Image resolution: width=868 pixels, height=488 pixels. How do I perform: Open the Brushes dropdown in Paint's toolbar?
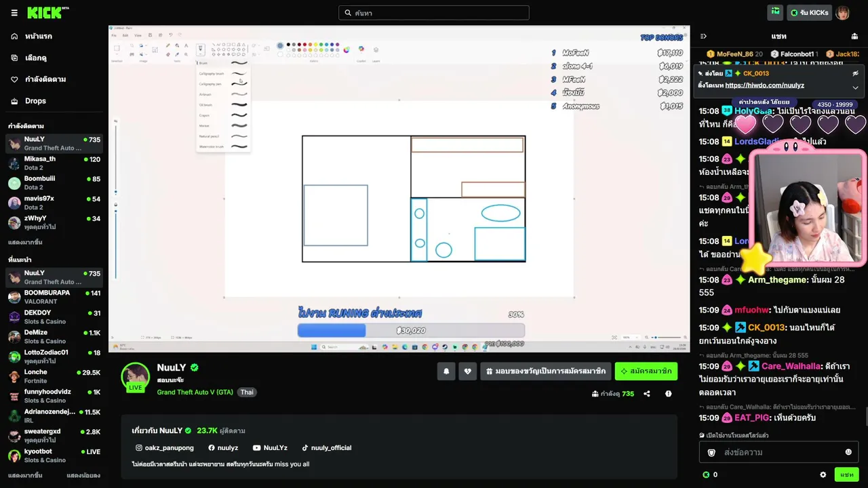201,49
